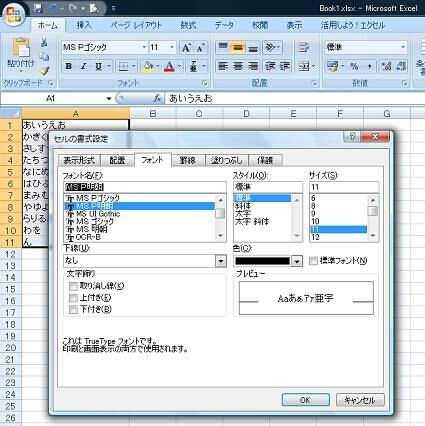Align text left in the ribbon
This screenshot has height=426, width=425.
pyautogui.click(x=222, y=66)
